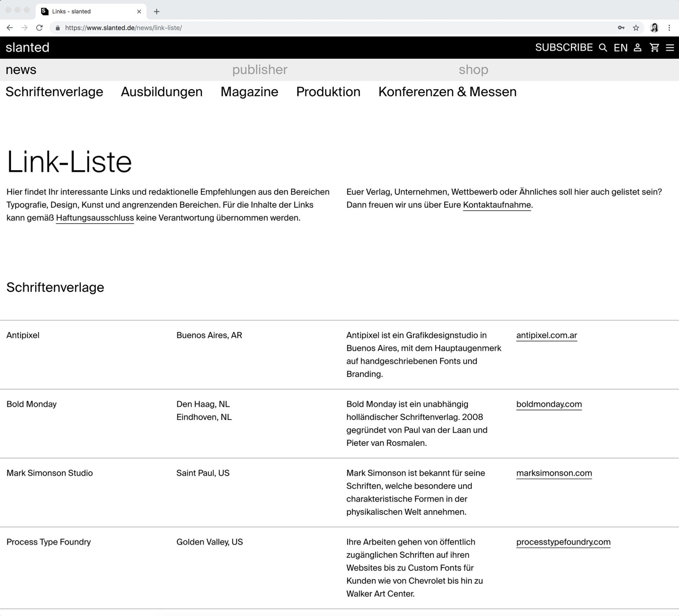
Task: Click the Bold Monday name cell
Action: 31,404
